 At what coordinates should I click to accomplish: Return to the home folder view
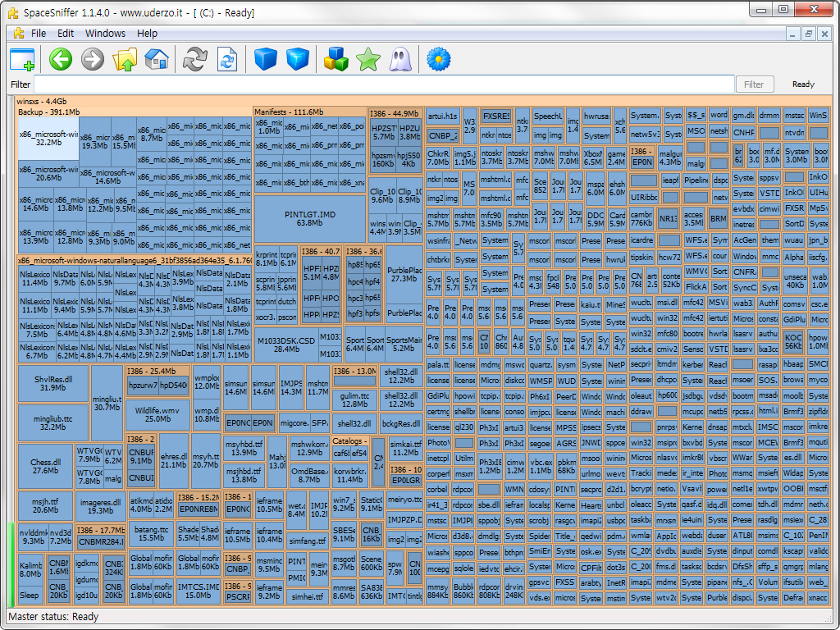tap(157, 59)
